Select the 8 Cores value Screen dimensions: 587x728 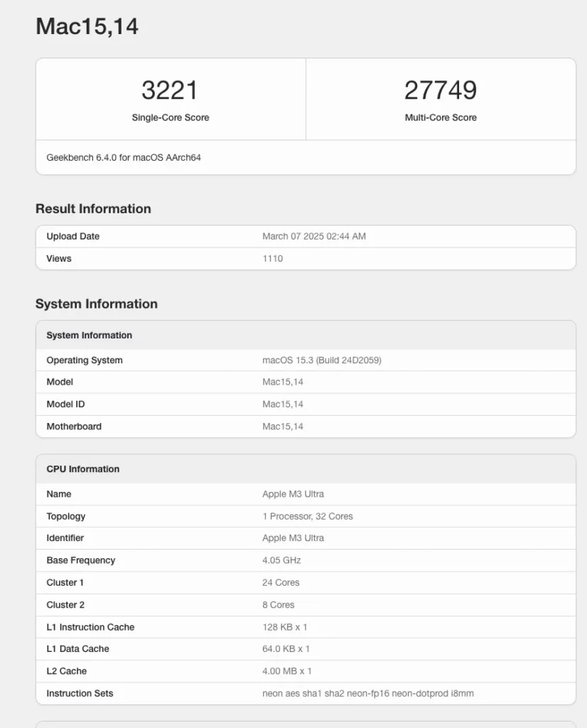tap(279, 605)
